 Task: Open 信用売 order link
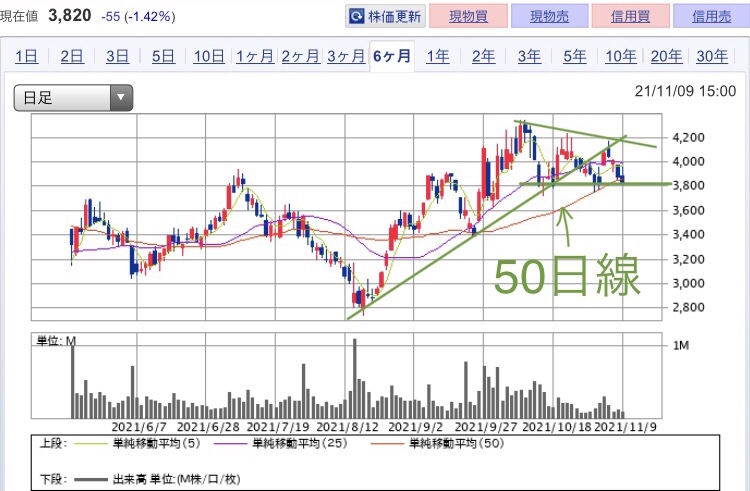pos(711,17)
